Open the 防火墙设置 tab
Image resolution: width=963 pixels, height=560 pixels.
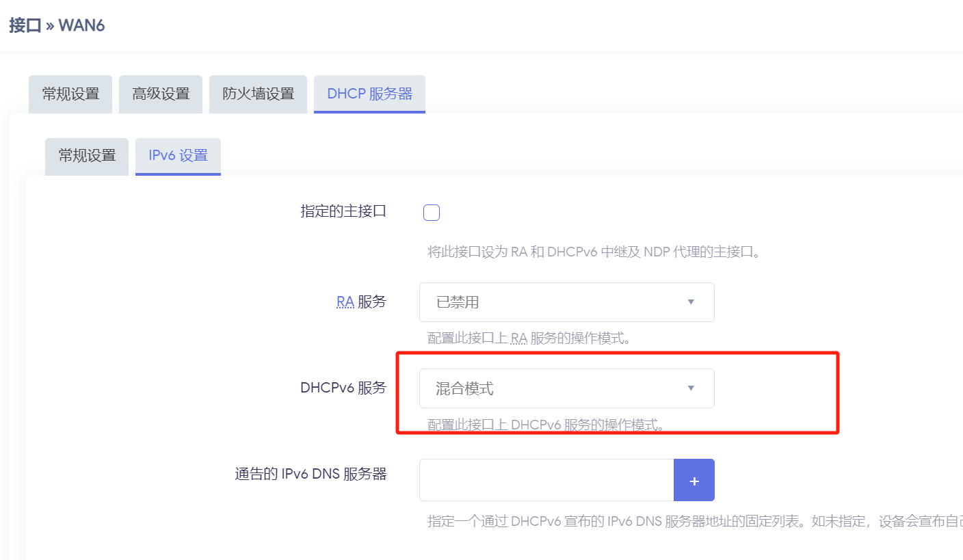258,94
